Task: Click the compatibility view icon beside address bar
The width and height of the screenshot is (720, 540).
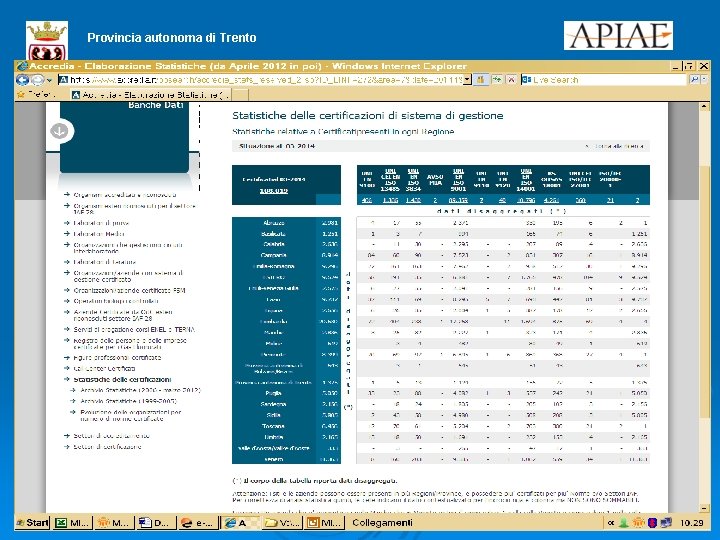Action: pyautogui.click(x=481, y=80)
